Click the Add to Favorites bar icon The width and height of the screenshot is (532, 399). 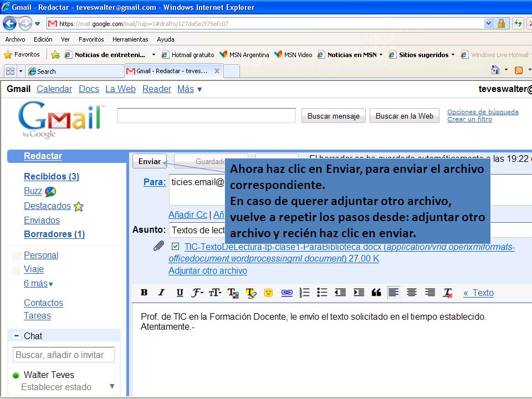(55, 54)
